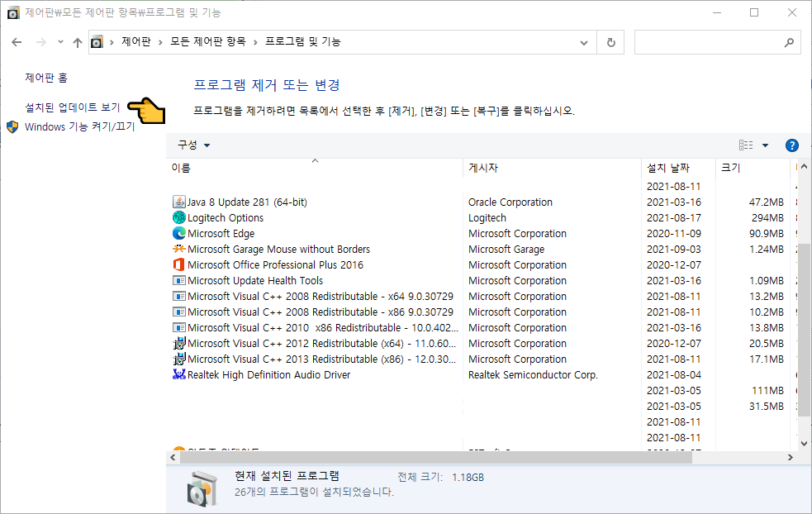The height and width of the screenshot is (514, 812).
Task: Click the title bar Control Panel icon
Action: click(x=13, y=12)
